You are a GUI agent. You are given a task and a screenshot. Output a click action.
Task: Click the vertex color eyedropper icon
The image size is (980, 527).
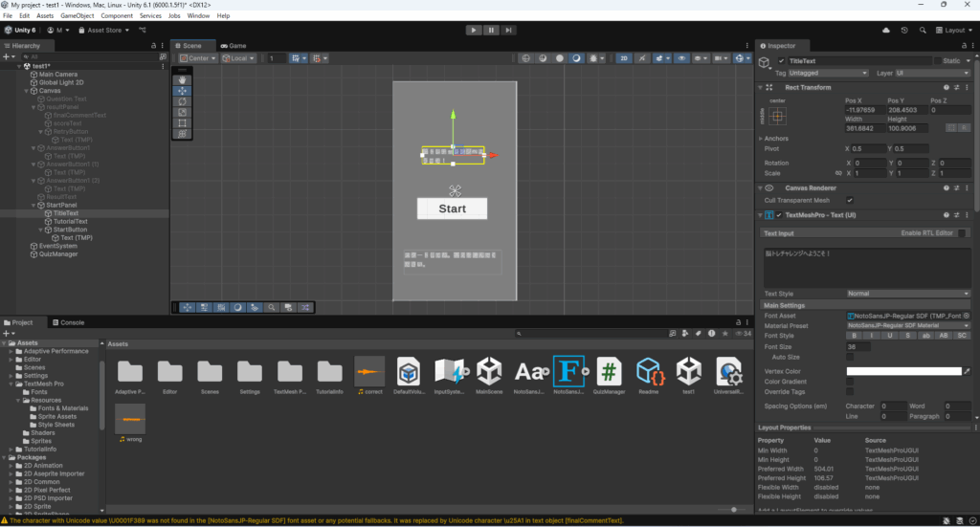(x=967, y=371)
